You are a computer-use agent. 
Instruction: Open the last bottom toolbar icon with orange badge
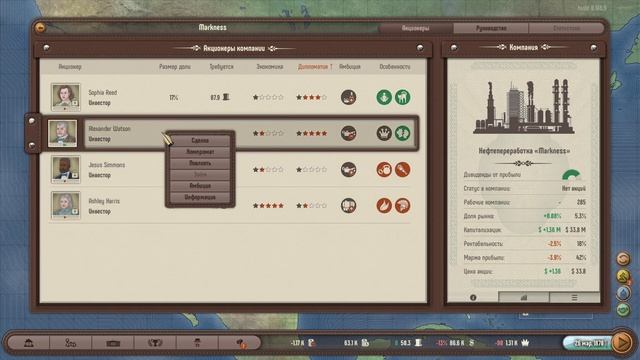pyautogui.click(x=240, y=343)
